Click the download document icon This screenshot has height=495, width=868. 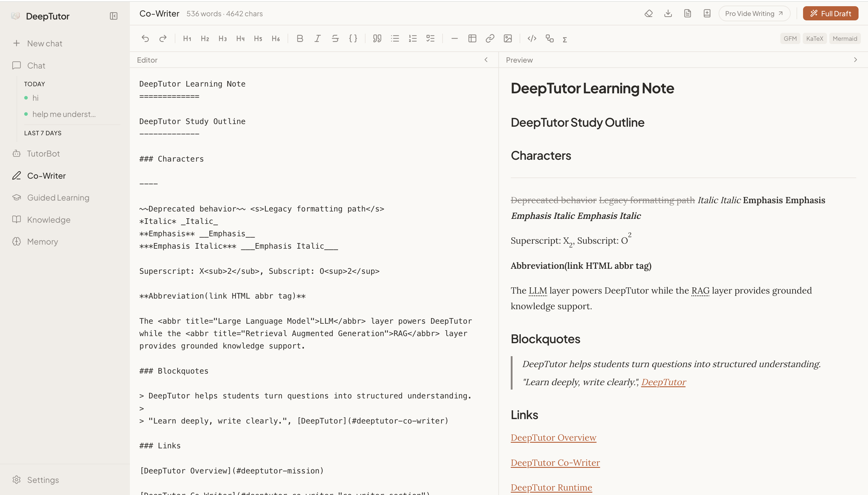coord(668,13)
